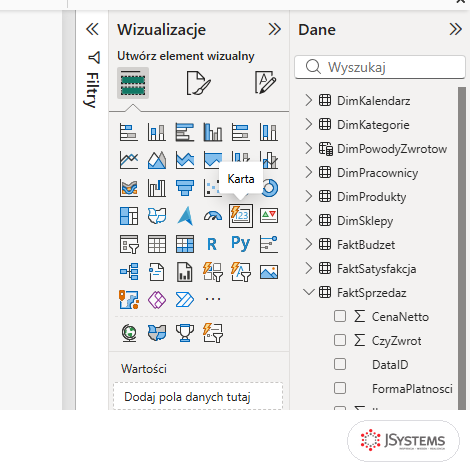
Task: Select the line chart visual
Action: [129, 160]
